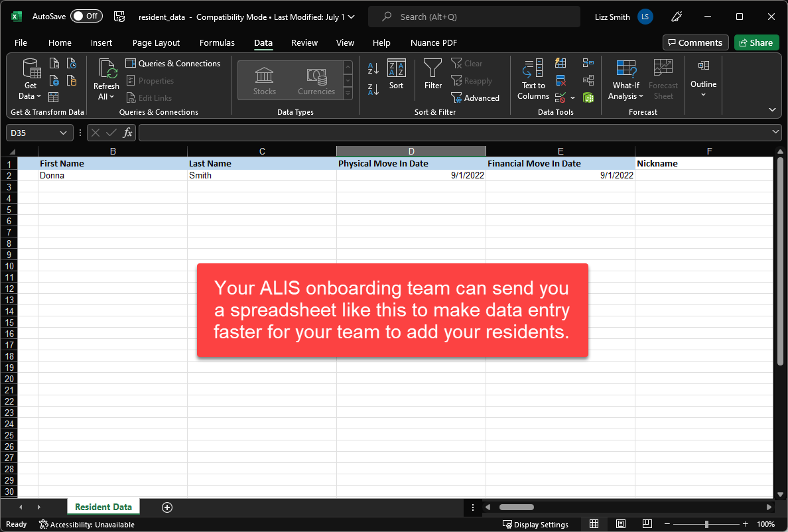Open the Get Data menu
The height and width of the screenshot is (532, 788).
(30, 79)
